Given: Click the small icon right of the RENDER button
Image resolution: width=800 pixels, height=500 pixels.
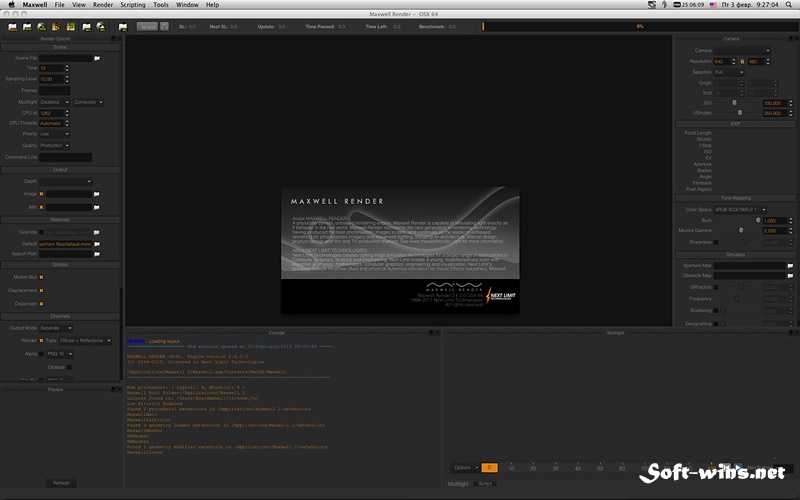Looking at the screenshot, I should click(x=164, y=26).
